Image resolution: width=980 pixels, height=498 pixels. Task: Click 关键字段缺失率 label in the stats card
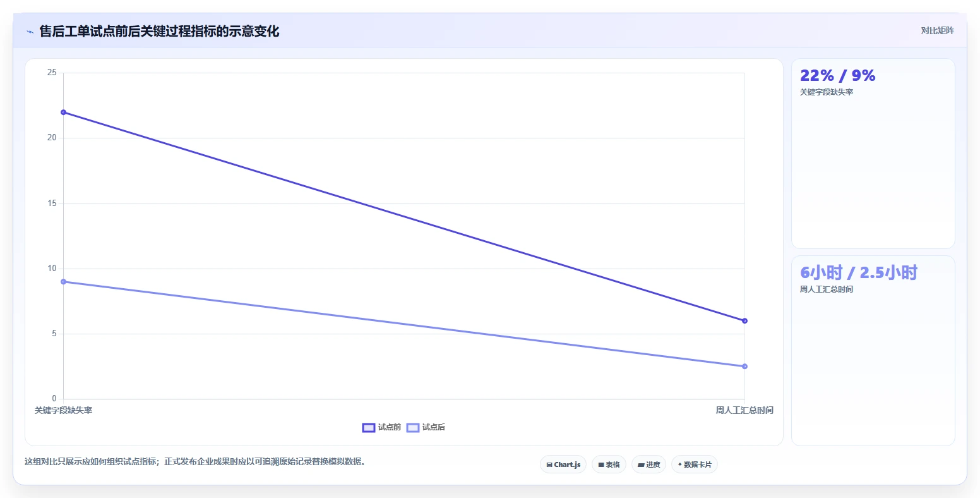(x=827, y=92)
